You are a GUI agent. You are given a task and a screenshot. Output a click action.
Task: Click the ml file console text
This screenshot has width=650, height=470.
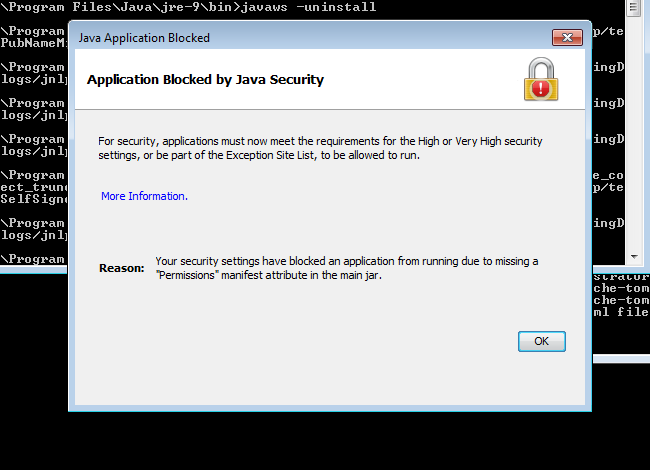621,311
